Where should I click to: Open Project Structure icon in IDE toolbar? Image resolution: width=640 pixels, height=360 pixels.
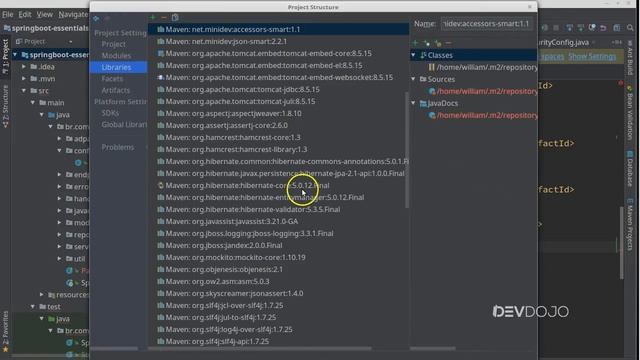(617, 28)
